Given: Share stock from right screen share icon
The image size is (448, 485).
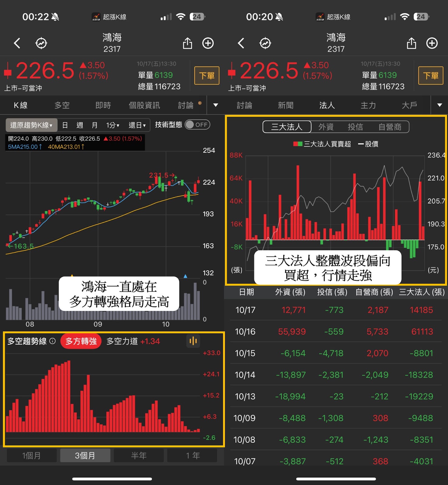Looking at the screenshot, I should click(411, 43).
